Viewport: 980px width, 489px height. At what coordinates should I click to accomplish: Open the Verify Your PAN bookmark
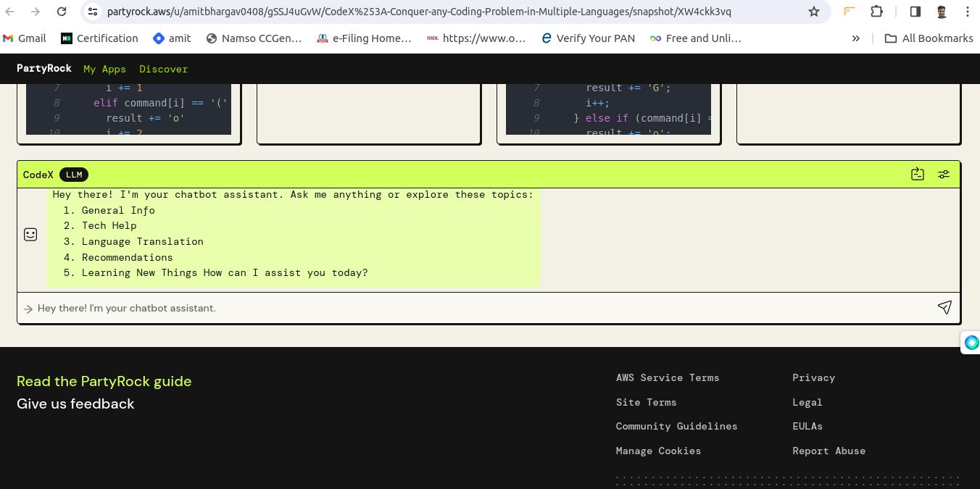pos(588,38)
